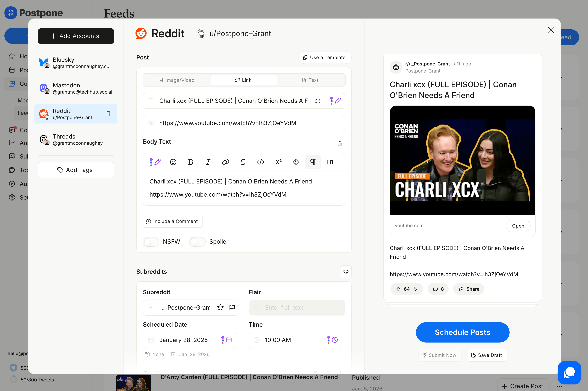
Task: Apply italic formatting to body text
Action: point(208,162)
